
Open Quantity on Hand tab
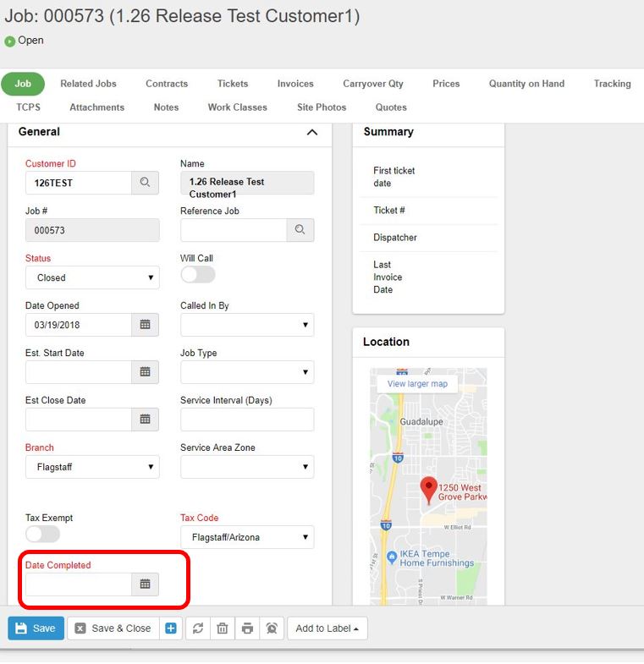pos(526,84)
